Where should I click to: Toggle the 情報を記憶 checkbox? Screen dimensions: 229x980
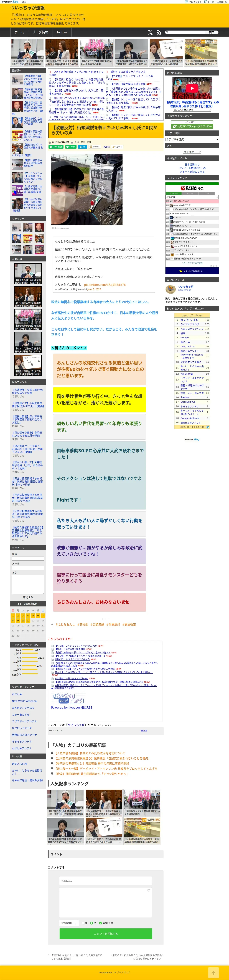click(x=100, y=923)
